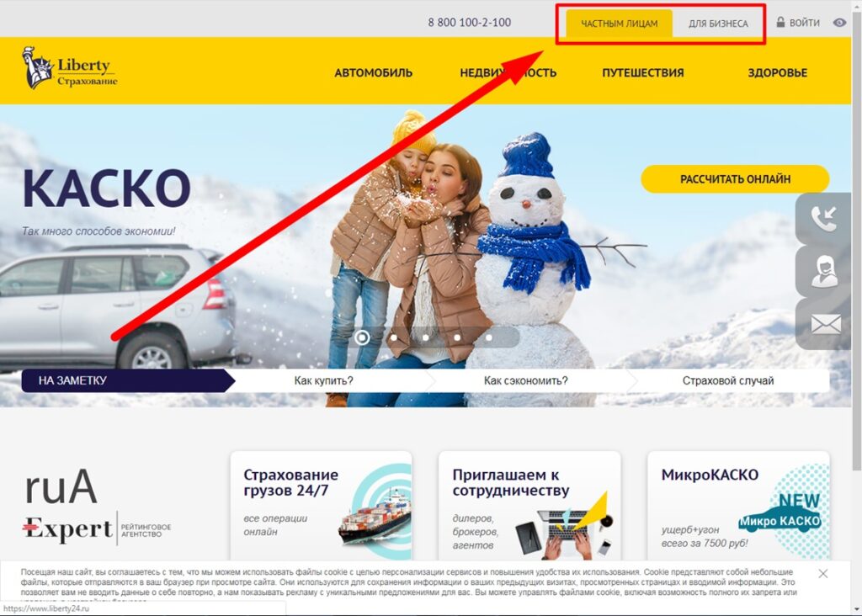Switch to the second carousel slide dot
862x616 pixels.
pyautogui.click(x=394, y=337)
